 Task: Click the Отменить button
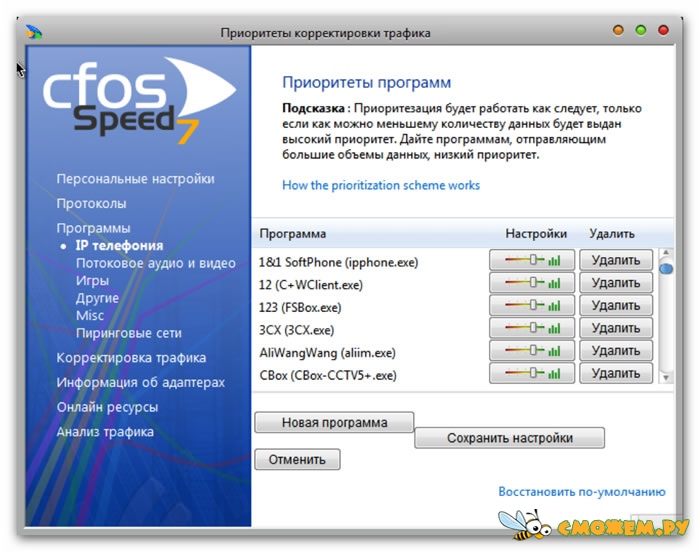[x=297, y=460]
